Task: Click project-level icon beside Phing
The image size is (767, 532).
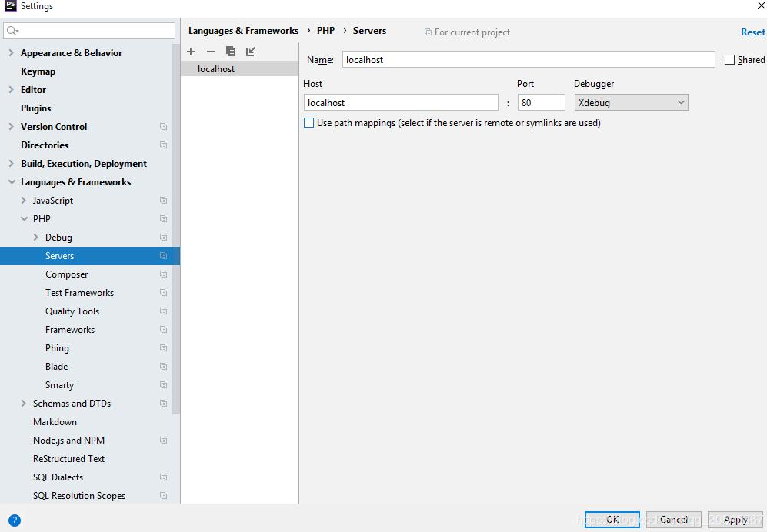Action: 163,348
